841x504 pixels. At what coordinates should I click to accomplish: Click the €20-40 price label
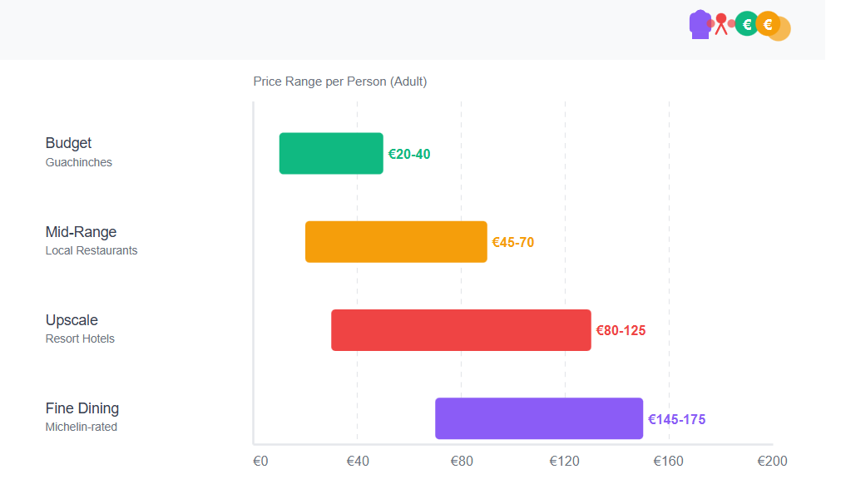coord(409,155)
